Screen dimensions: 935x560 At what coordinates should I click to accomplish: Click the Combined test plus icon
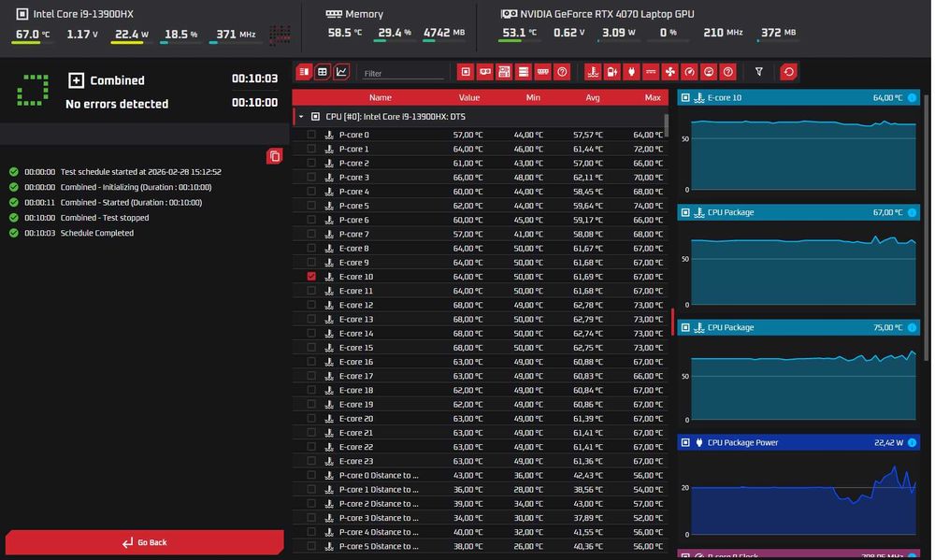(x=77, y=79)
